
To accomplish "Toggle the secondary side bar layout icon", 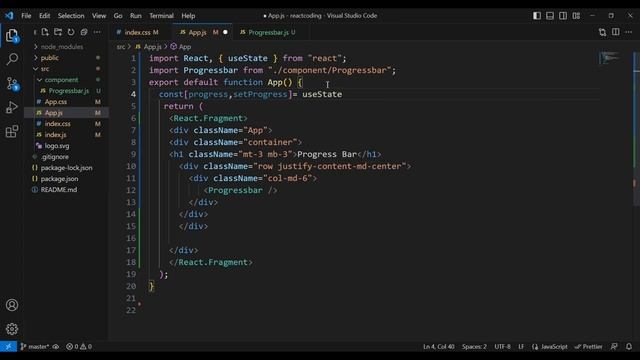I will click(563, 16).
